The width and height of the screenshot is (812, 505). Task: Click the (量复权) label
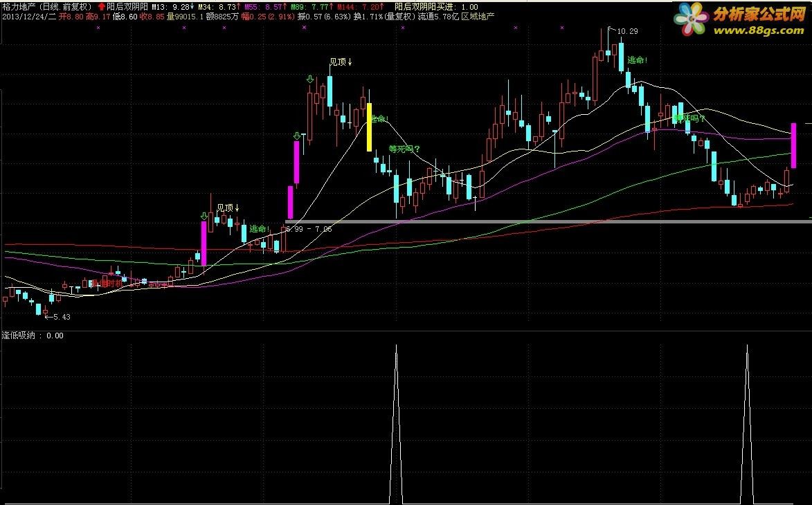tap(400, 16)
